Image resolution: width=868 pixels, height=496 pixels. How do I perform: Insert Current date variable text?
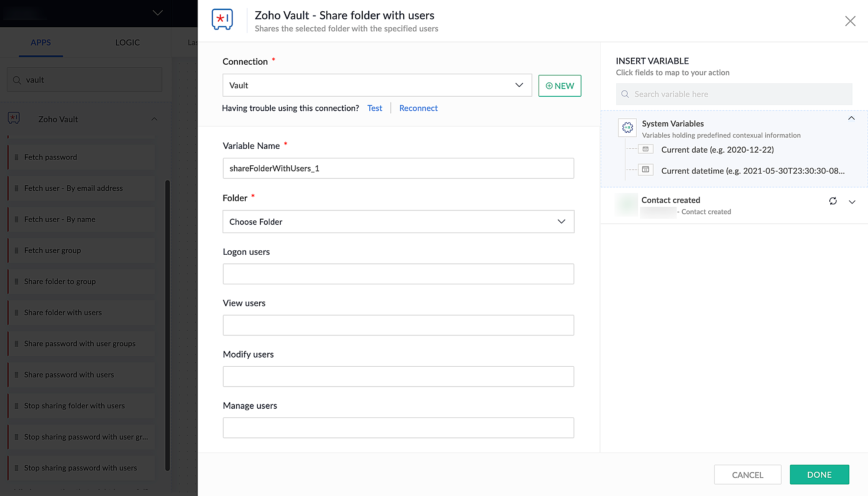point(717,150)
